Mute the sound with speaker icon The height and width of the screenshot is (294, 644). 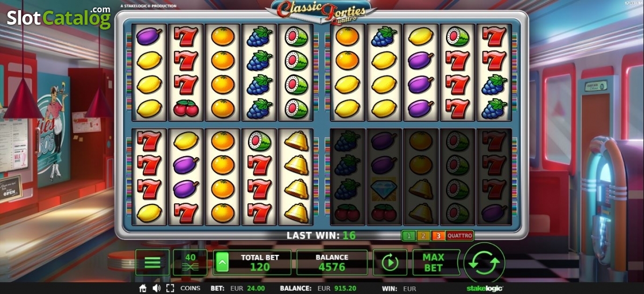pyautogui.click(x=156, y=289)
